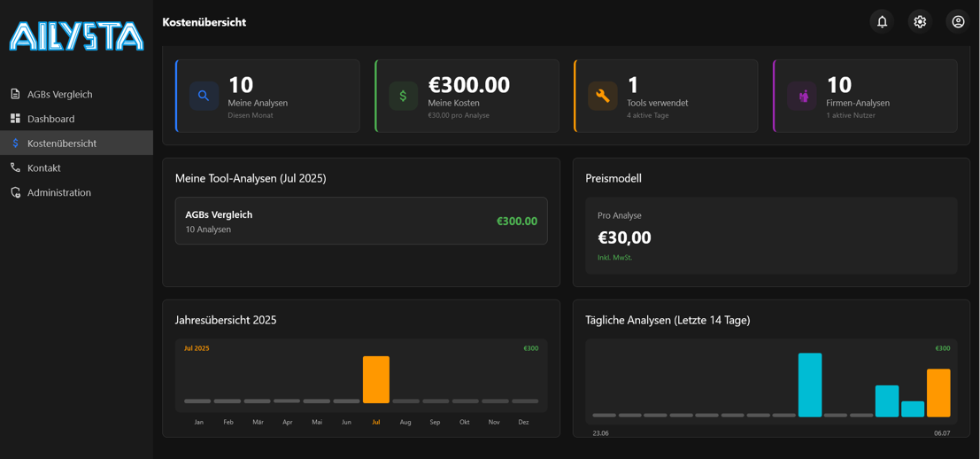The width and height of the screenshot is (980, 459).
Task: Click the tallest cyan bar in daily chart
Action: click(x=809, y=385)
